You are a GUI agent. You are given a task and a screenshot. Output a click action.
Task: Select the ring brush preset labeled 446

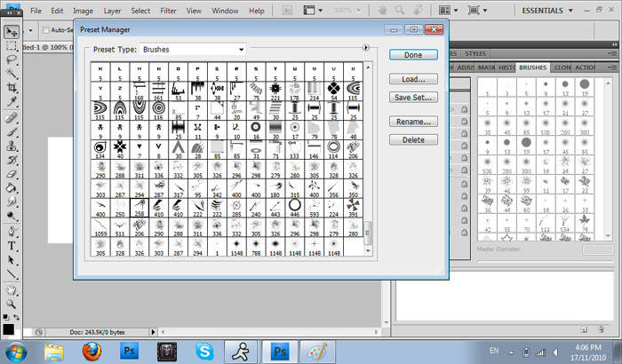(x=295, y=208)
